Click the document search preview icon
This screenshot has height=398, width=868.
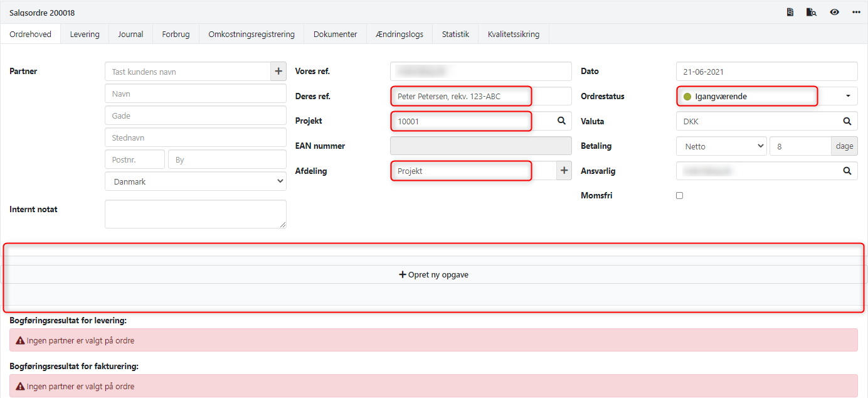[812, 12]
